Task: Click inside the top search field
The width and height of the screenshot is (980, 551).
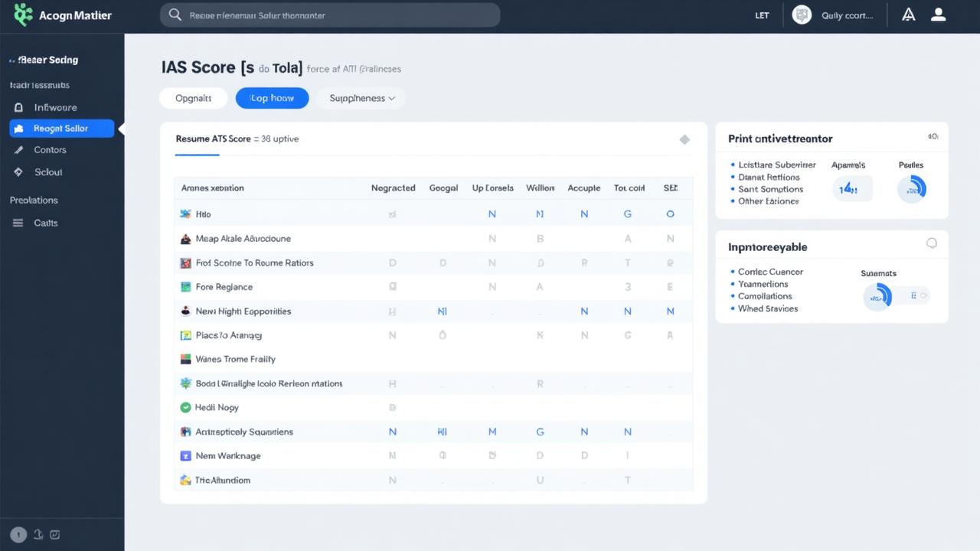Action: tap(329, 15)
